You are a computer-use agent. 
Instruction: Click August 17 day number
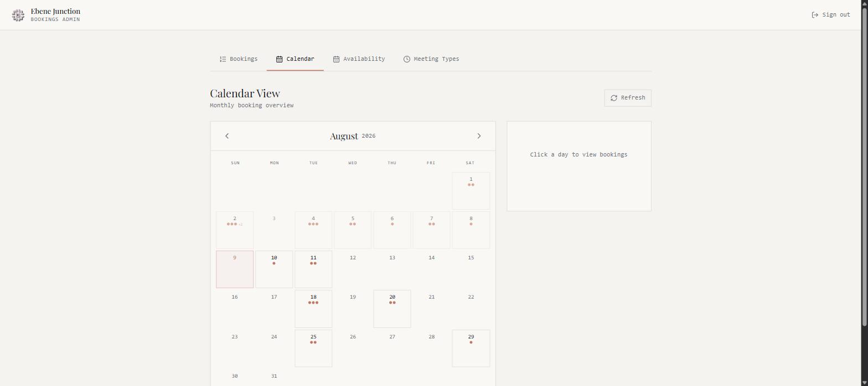tap(274, 297)
